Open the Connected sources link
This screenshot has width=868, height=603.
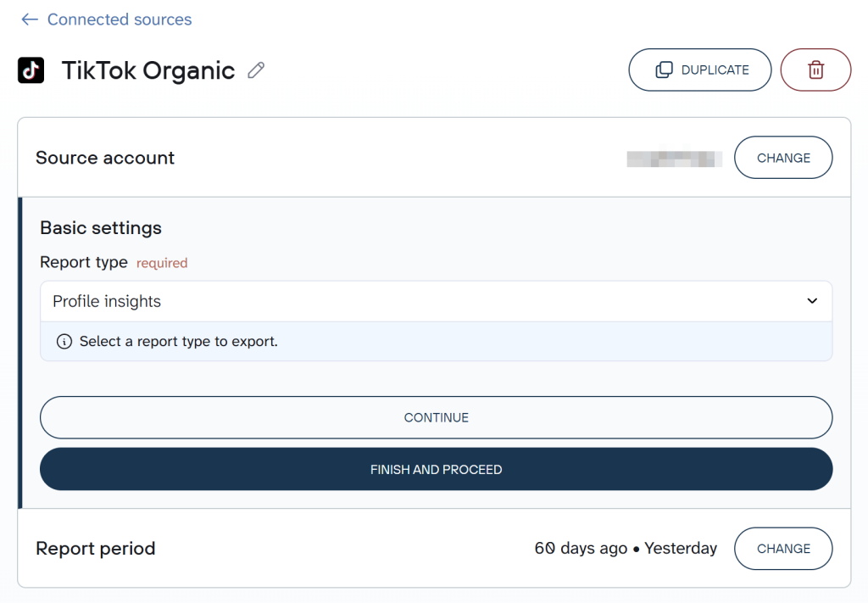(x=120, y=20)
